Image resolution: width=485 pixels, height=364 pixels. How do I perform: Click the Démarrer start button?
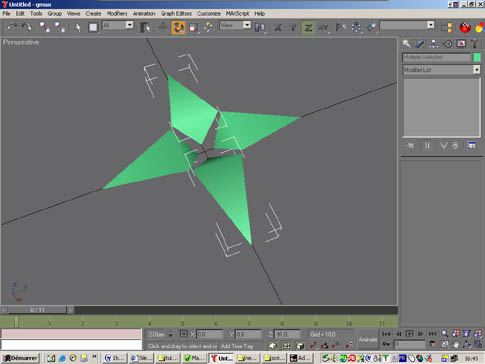[21, 358]
